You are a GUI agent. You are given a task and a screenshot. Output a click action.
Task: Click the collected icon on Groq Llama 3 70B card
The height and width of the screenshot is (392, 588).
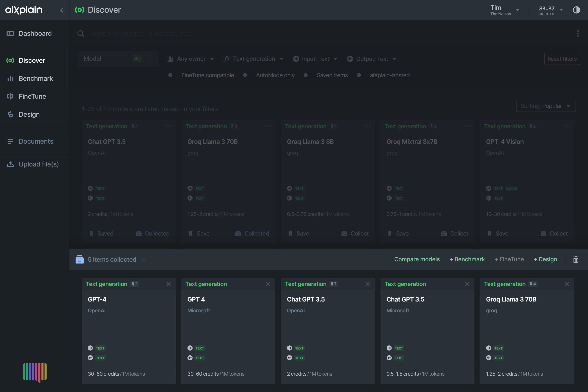(x=238, y=233)
